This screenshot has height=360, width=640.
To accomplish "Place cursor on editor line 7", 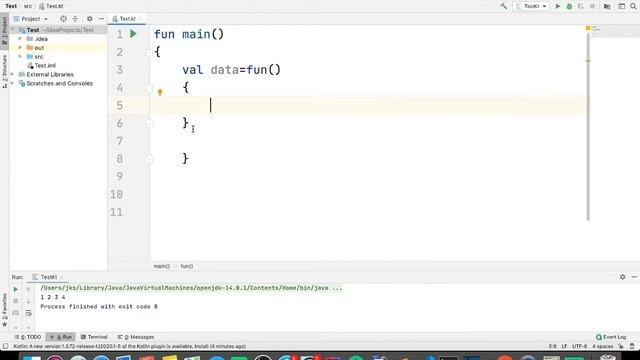I will pos(367,141).
